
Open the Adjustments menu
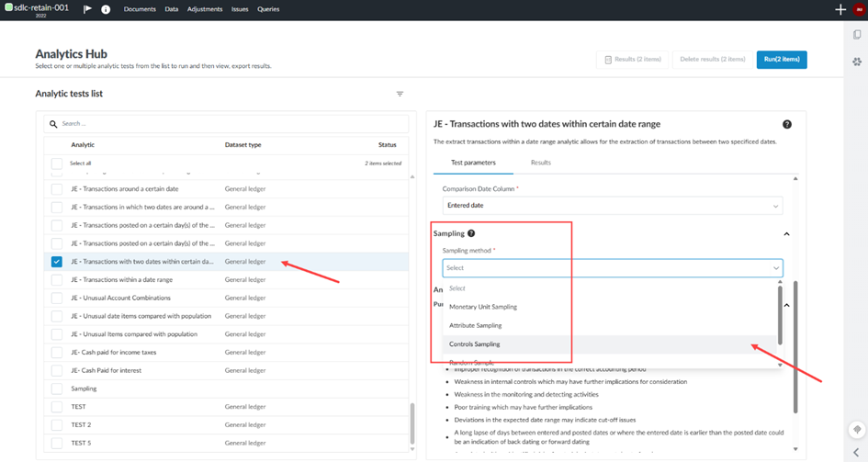[205, 9]
